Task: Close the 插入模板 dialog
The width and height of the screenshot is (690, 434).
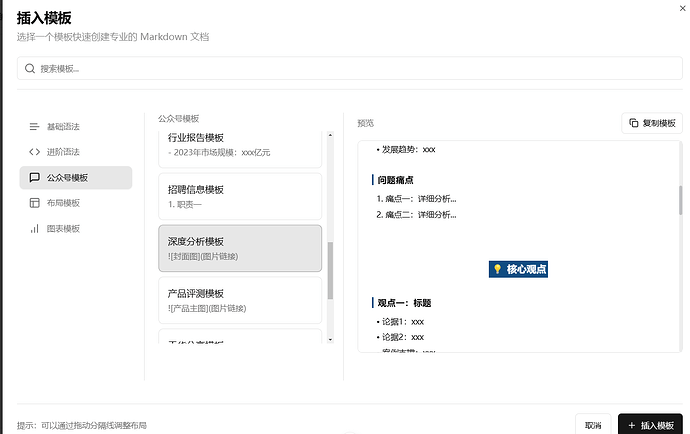Action: tap(681, 6)
